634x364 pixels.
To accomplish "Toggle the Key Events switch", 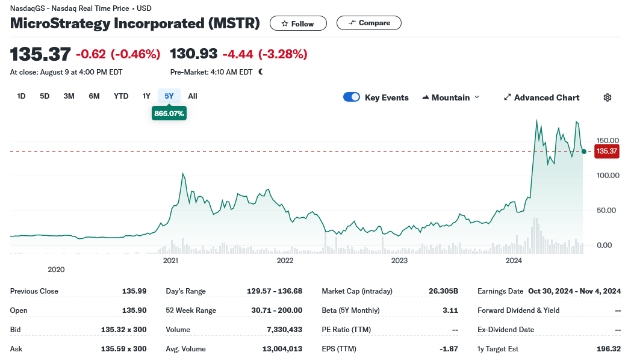I will pos(352,97).
